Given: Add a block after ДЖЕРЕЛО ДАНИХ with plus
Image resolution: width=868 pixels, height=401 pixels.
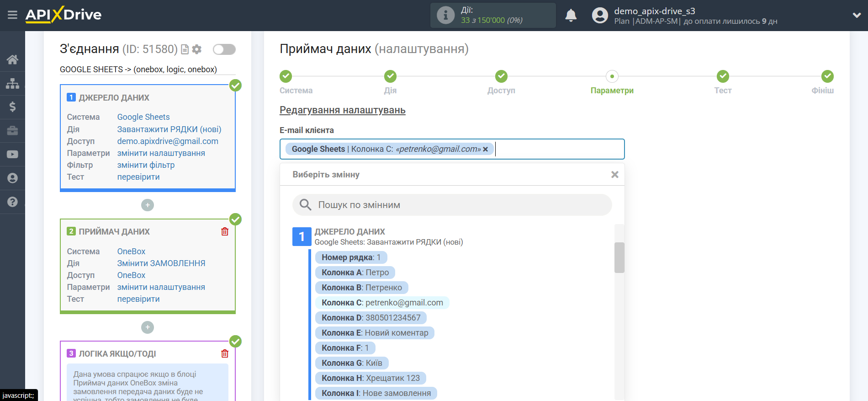Looking at the screenshot, I should 148,205.
